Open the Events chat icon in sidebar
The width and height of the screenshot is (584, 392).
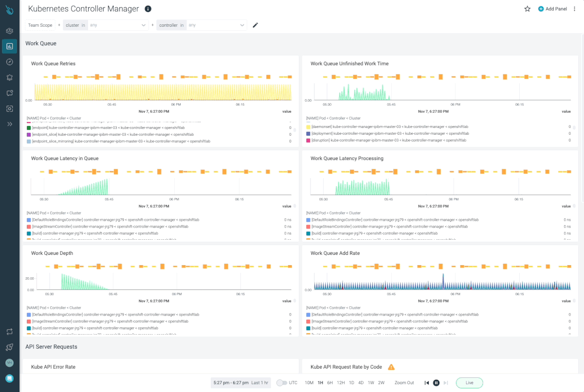9,93
